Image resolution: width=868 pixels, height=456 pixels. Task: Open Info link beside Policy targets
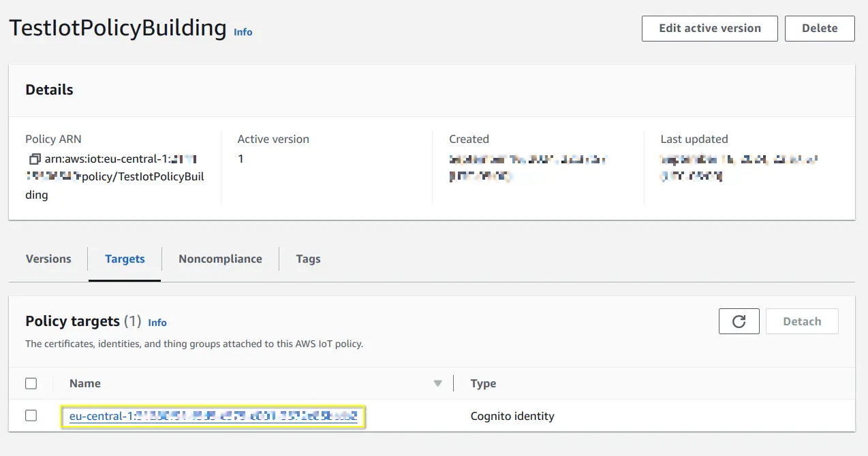(157, 323)
